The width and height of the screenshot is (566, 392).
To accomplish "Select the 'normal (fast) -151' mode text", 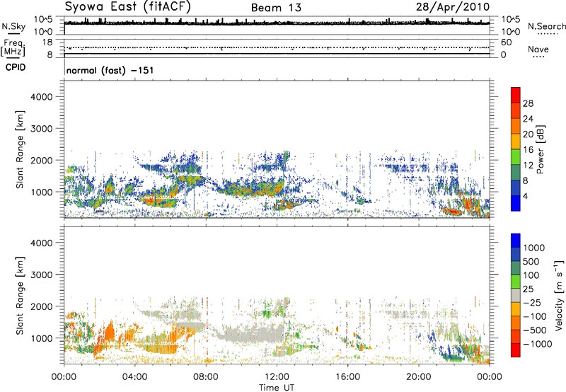I will click(x=110, y=70).
